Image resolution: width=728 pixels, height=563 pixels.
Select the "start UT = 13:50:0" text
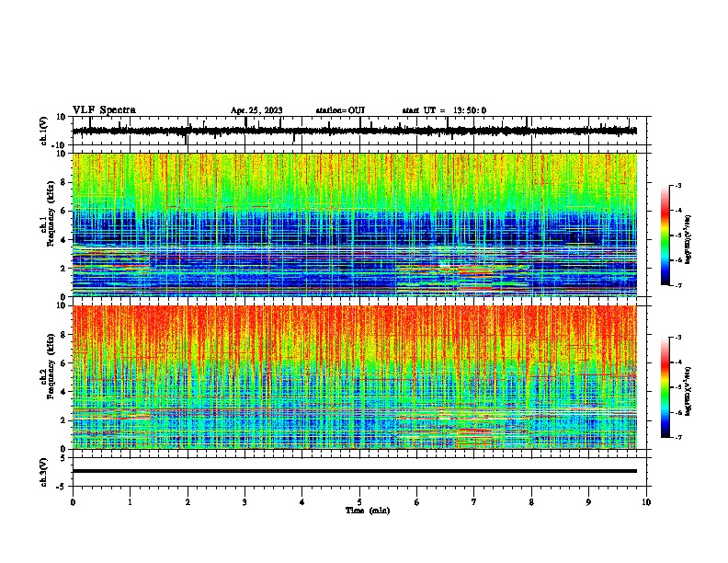444,110
